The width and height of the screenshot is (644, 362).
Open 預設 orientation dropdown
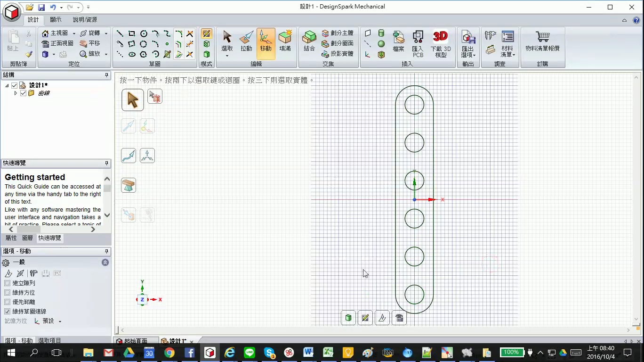coord(60,321)
